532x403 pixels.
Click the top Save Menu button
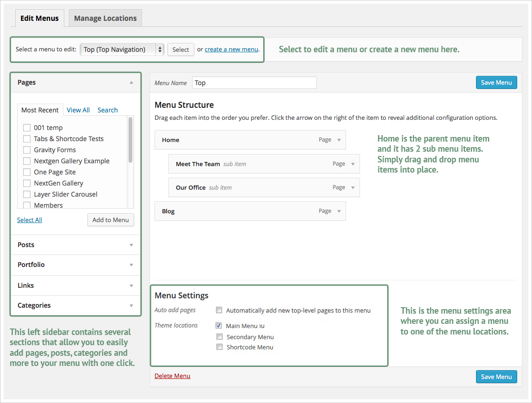tap(496, 82)
